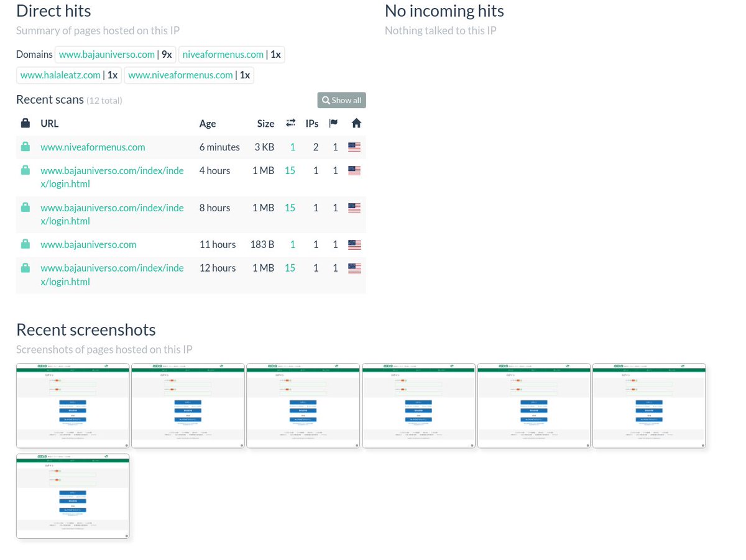This screenshot has height=560, width=746.
Task: Click the flag icon column header
Action: point(333,123)
